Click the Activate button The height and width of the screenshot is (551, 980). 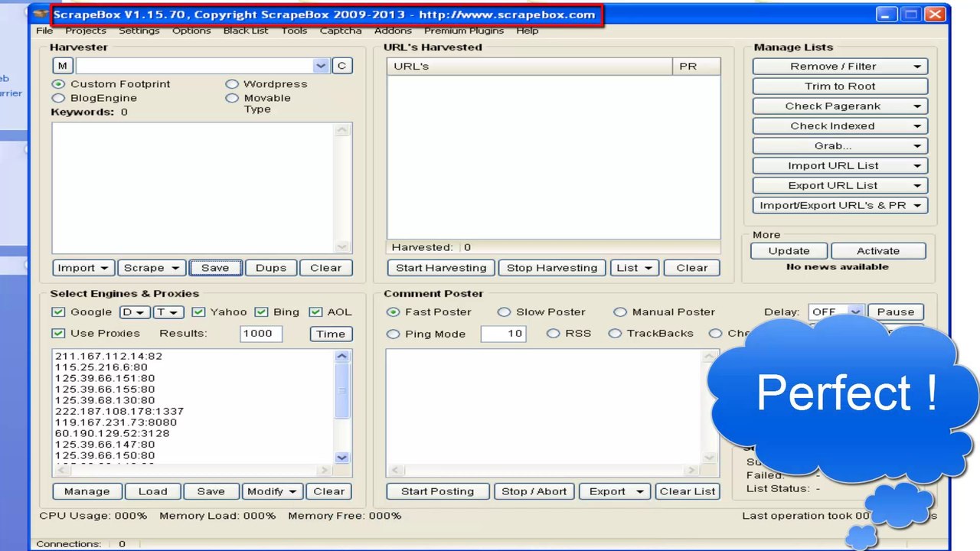(878, 251)
